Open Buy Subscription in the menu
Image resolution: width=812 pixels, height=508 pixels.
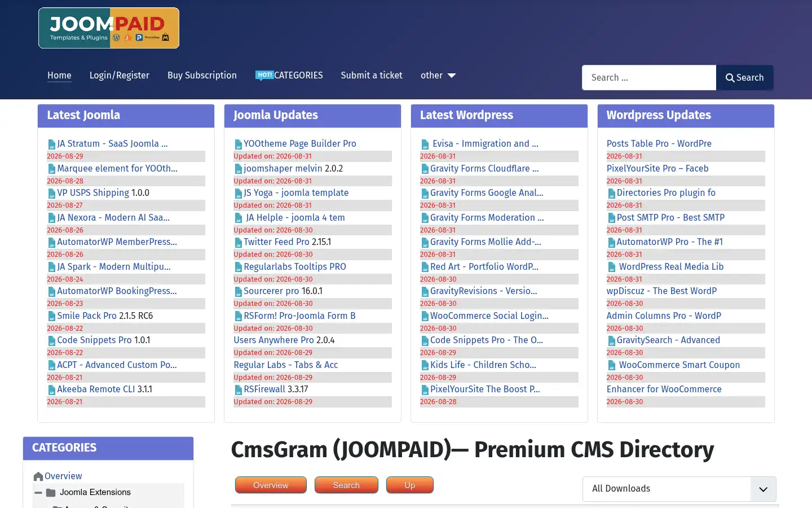pos(202,75)
